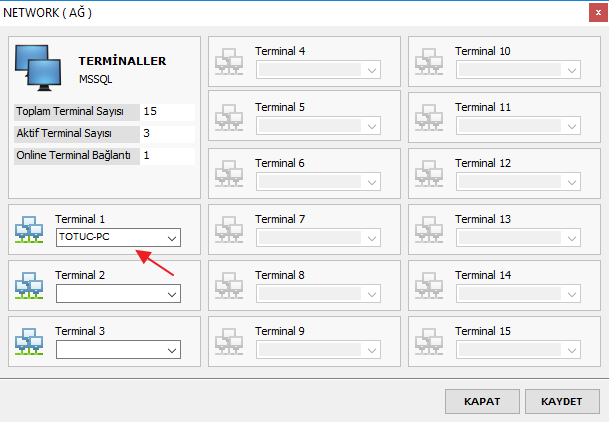The width and height of the screenshot is (609, 422).
Task: Click the Terminal 3 network icon
Action: 29,341
